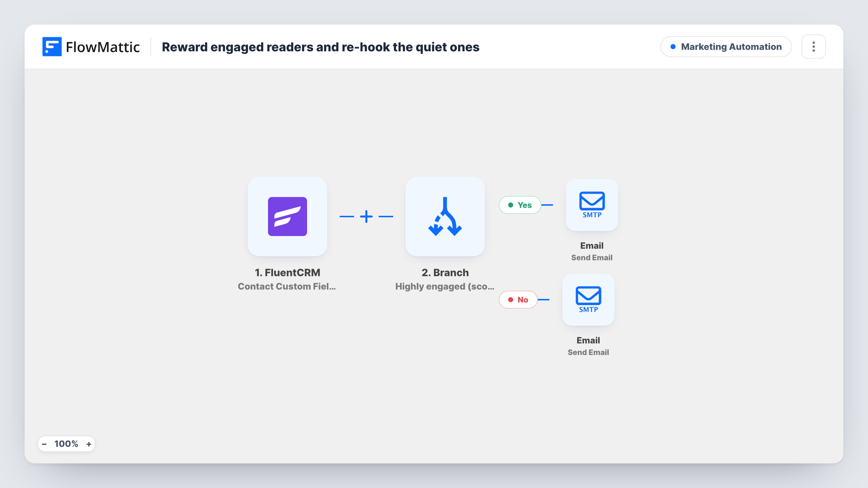Click the workflow title text

[x=320, y=47]
